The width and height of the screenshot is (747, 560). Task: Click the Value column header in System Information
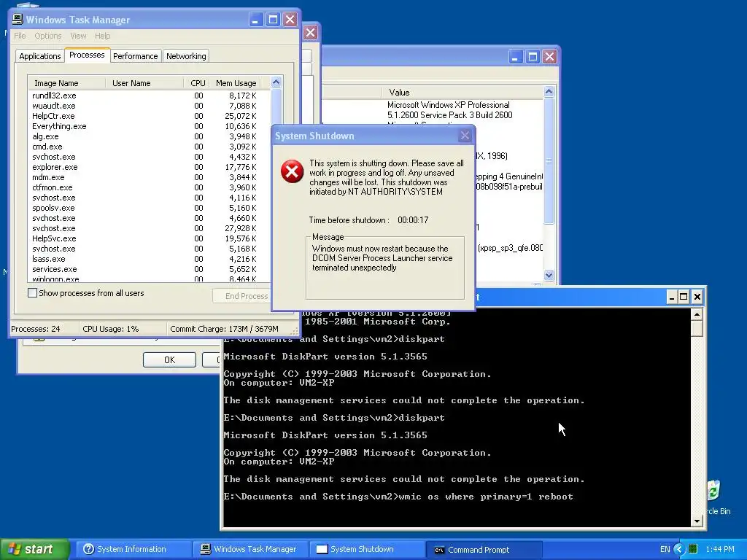point(461,93)
